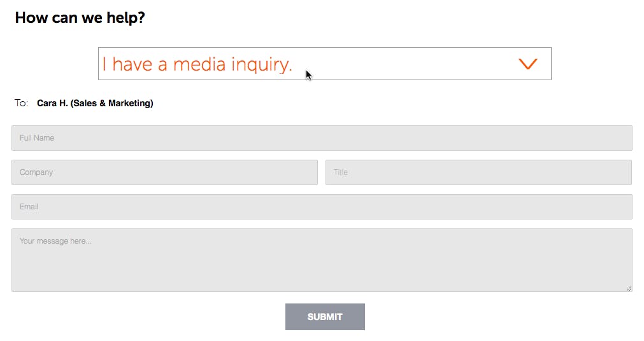Click the 'Company' placeholder text
The width and height of the screenshot is (644, 341).
(x=36, y=172)
